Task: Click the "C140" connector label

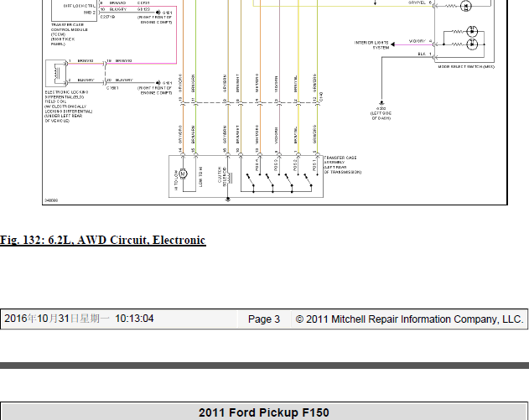Action: pyautogui.click(x=321, y=96)
